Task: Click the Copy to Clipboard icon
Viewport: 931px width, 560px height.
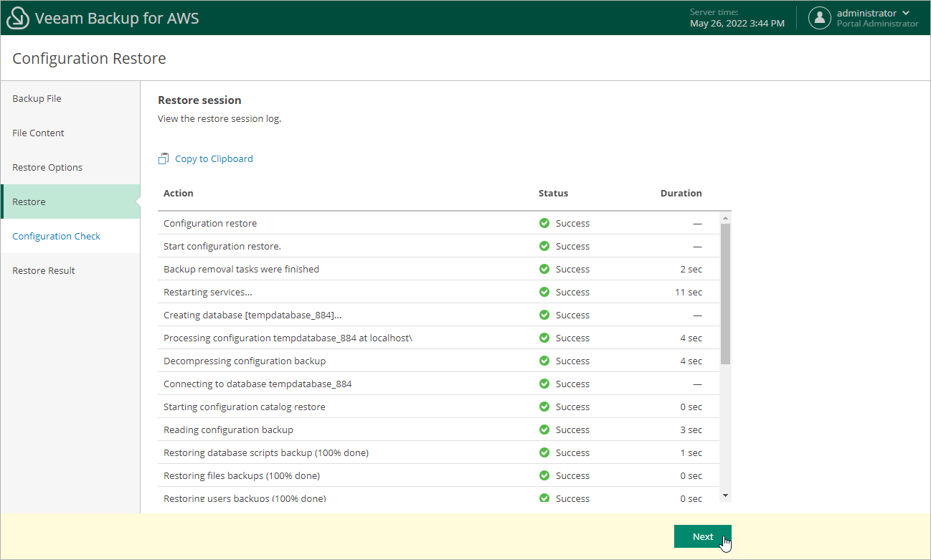Action: click(x=164, y=158)
